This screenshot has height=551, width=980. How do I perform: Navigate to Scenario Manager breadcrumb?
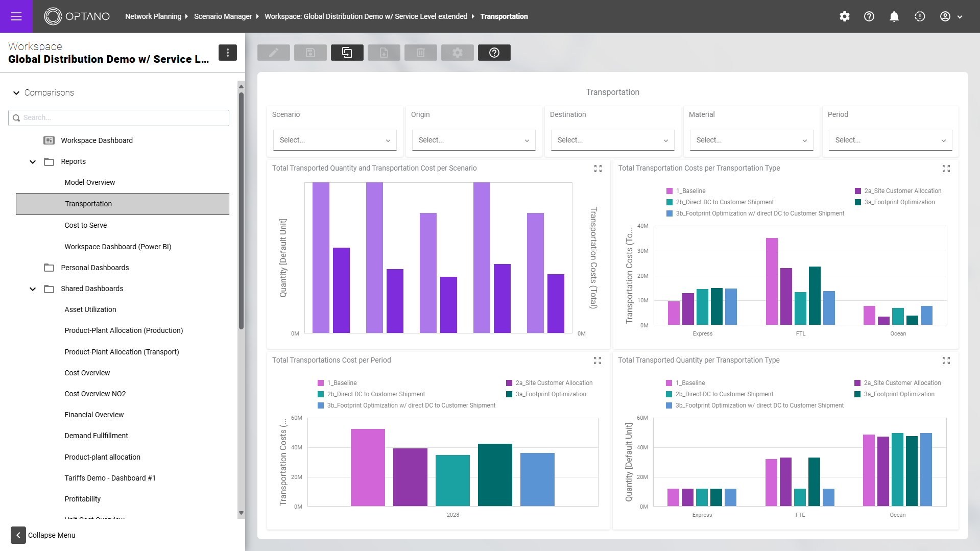coord(223,16)
